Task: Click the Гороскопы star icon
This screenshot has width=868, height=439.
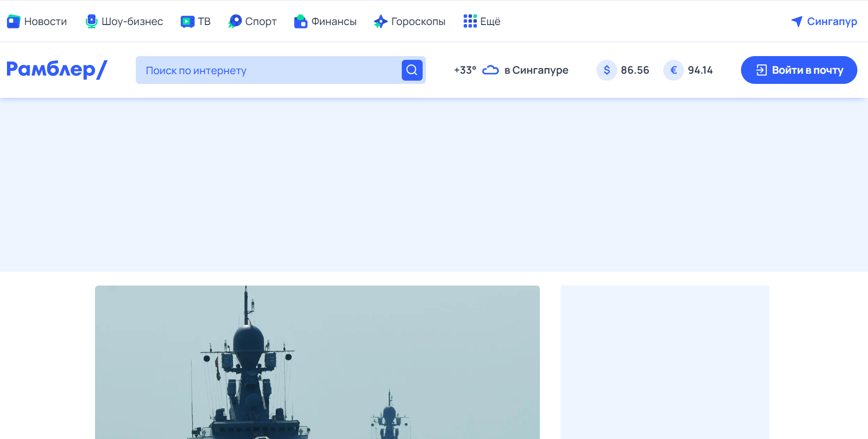Action: [380, 21]
